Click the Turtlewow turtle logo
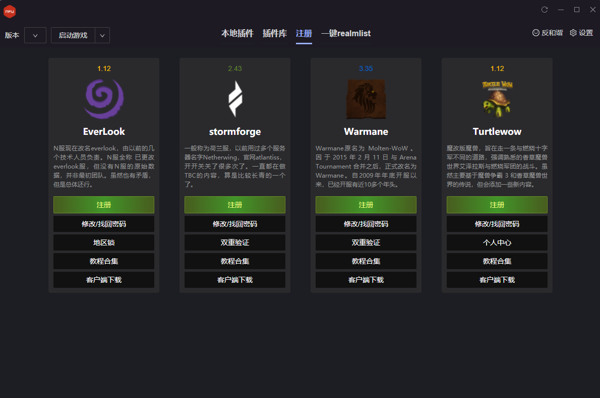600x398 pixels. coord(497,99)
